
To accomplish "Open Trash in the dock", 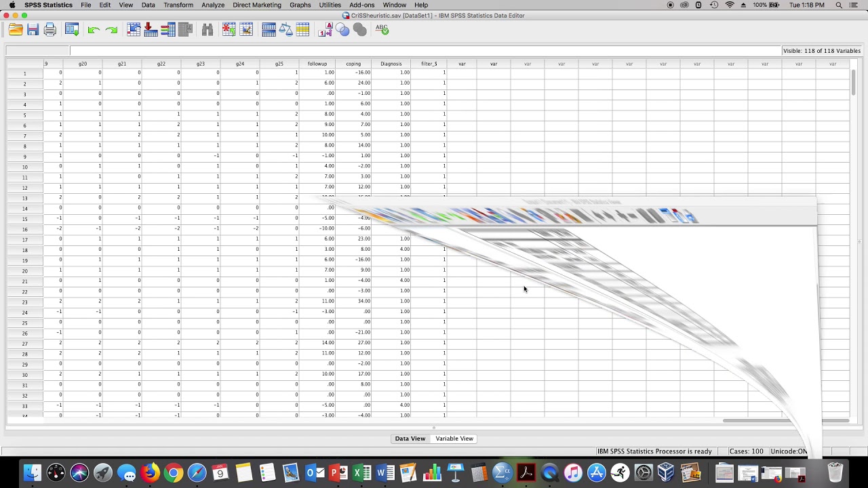I will click(835, 472).
